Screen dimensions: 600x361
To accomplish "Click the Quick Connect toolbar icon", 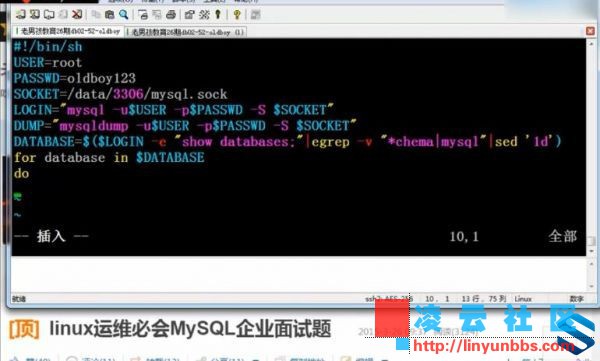I will (35, 15).
